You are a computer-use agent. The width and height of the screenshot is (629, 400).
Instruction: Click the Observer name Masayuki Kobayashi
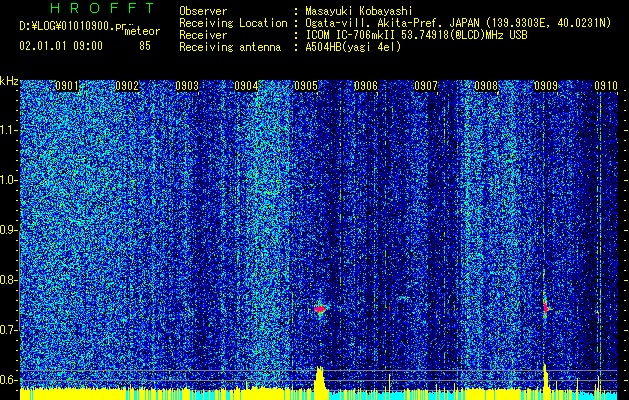click(358, 11)
